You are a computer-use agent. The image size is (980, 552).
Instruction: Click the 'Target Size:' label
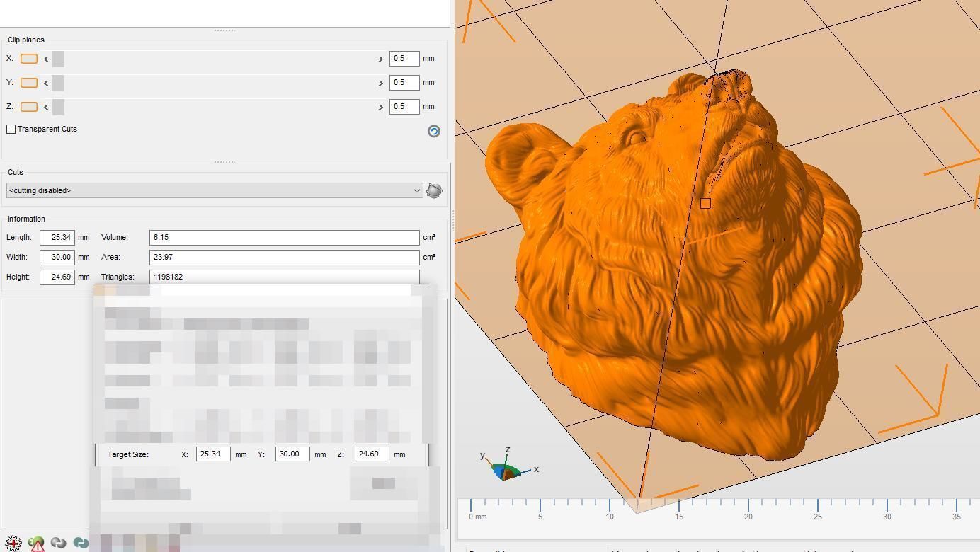pyautogui.click(x=128, y=454)
